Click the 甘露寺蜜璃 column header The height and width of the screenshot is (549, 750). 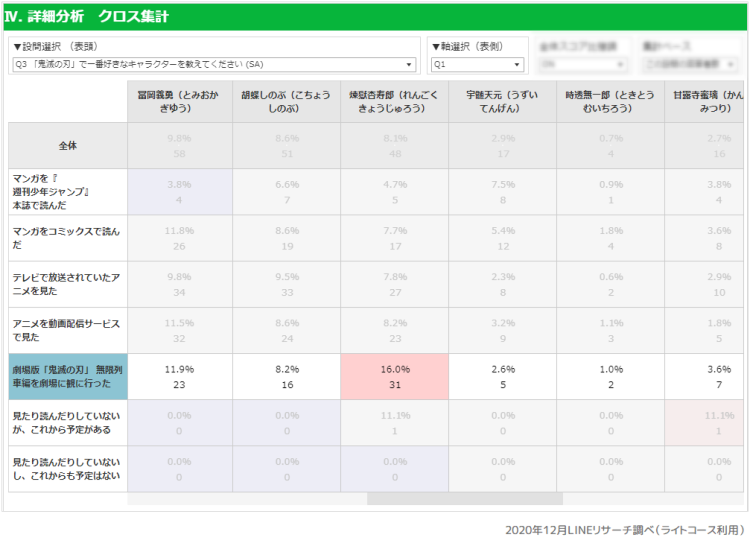[x=705, y=100]
